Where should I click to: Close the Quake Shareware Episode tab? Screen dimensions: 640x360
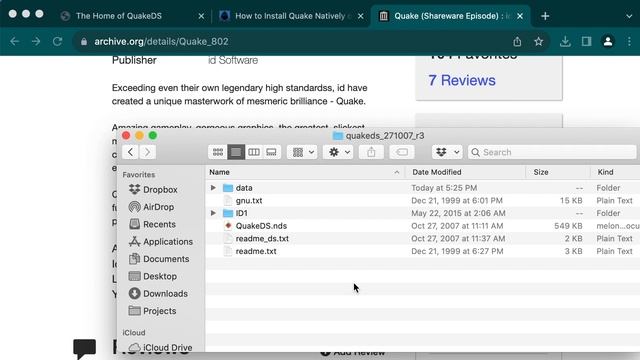pos(520,16)
